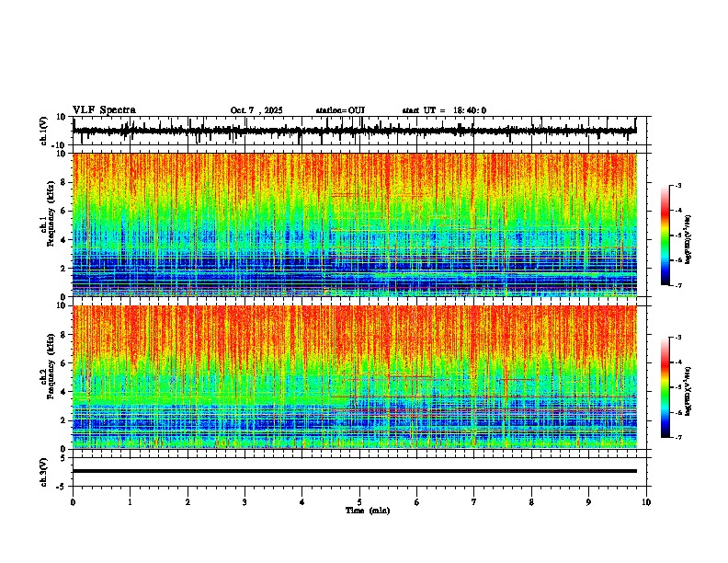Click the "ch.3(V)" axis label

(x=44, y=472)
